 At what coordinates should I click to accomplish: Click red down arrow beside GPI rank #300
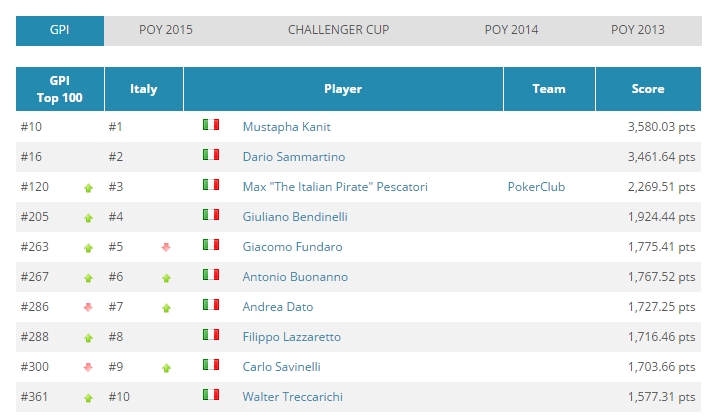coord(88,367)
